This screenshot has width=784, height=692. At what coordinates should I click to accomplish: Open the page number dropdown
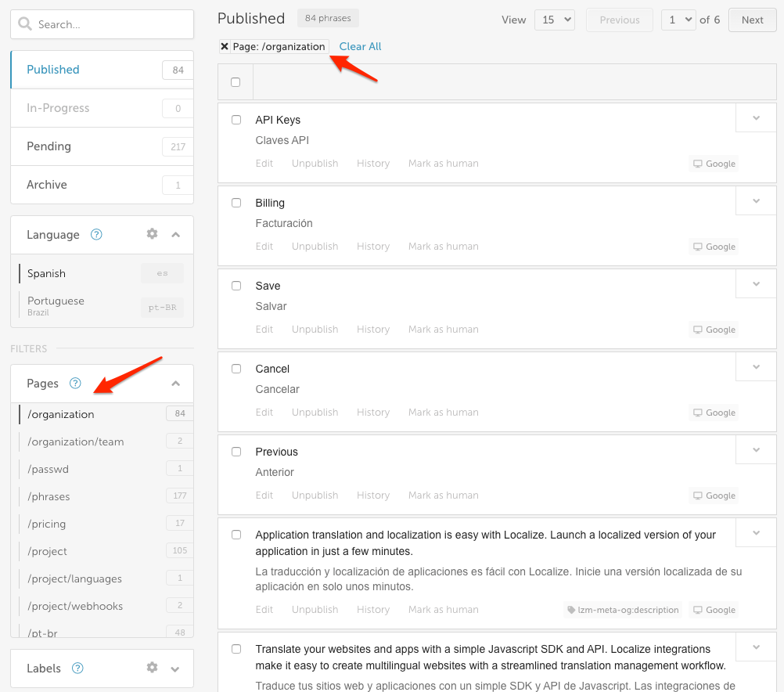click(678, 20)
